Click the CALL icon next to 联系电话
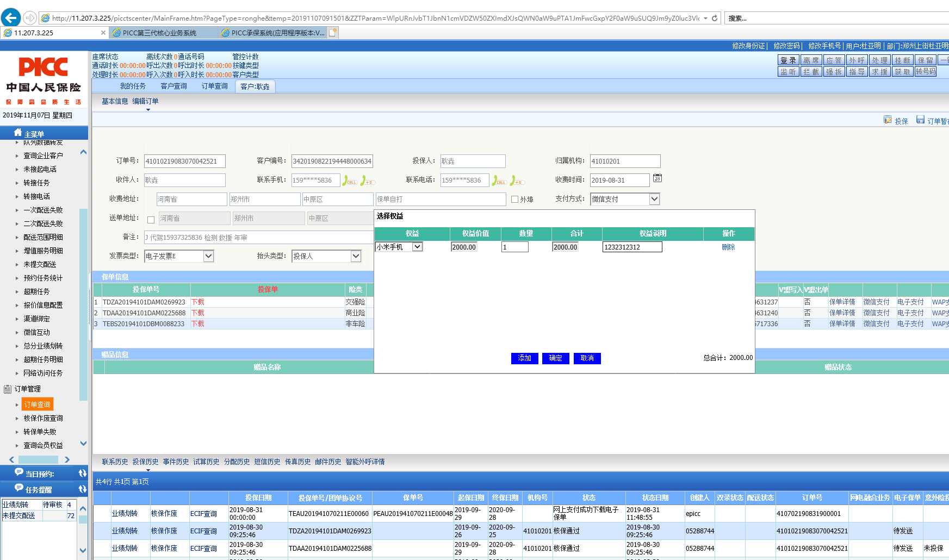The height and width of the screenshot is (560, 949). point(499,181)
